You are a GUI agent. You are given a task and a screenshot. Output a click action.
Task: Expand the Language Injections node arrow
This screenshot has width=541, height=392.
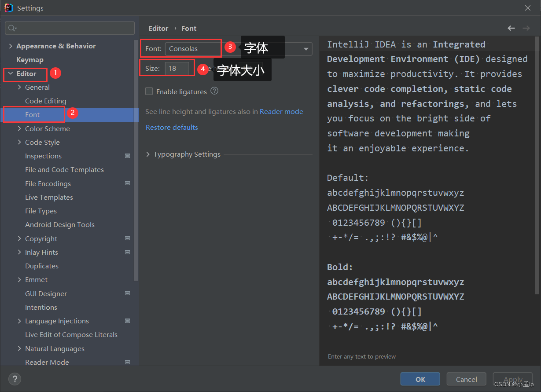[19, 321]
